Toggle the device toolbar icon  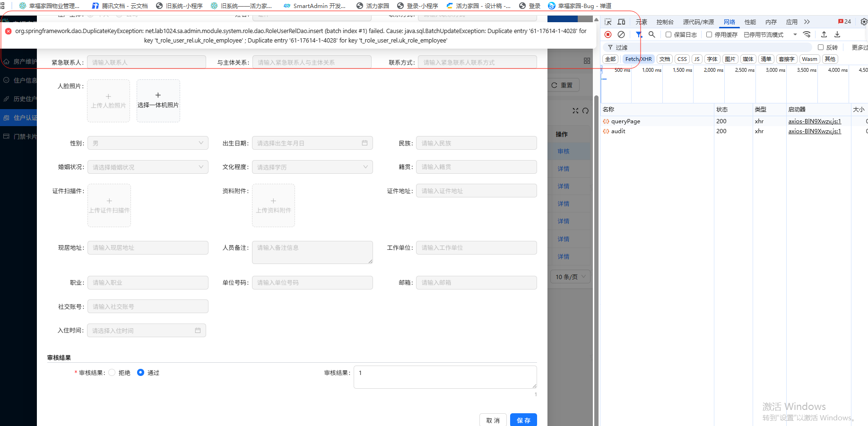pyautogui.click(x=621, y=22)
